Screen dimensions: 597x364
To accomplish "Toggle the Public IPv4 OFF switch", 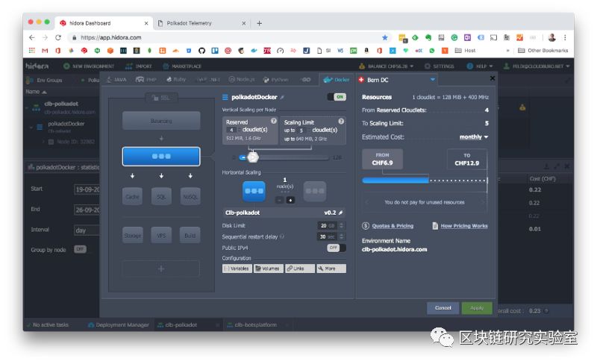I will tap(337, 248).
